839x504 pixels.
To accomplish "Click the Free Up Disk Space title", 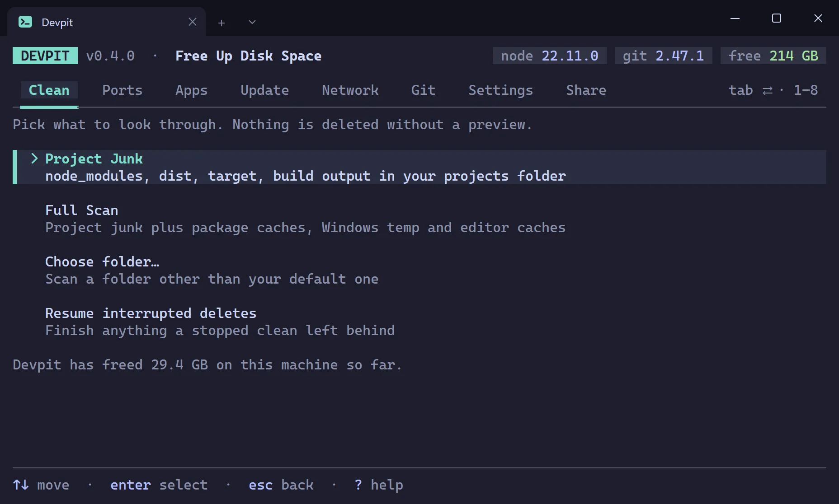I will click(x=249, y=56).
